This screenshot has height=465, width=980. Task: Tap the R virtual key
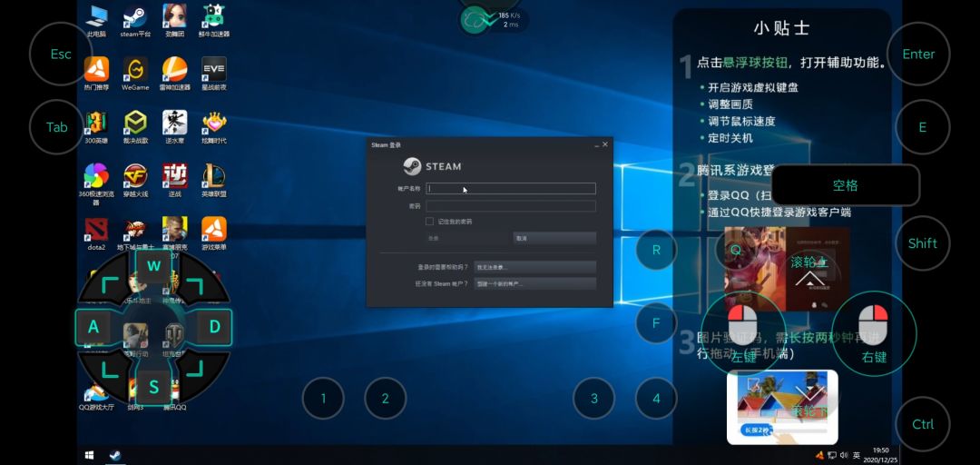pyautogui.click(x=656, y=250)
